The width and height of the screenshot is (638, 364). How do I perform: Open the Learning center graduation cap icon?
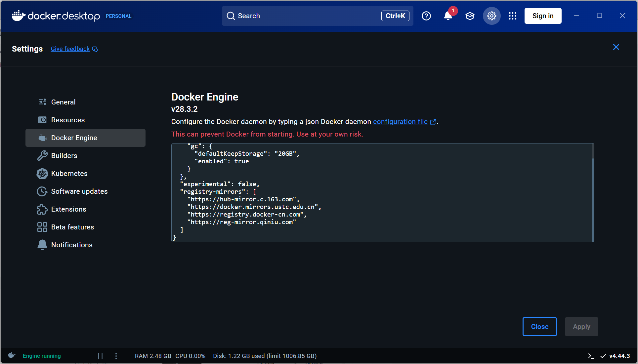pyautogui.click(x=470, y=16)
